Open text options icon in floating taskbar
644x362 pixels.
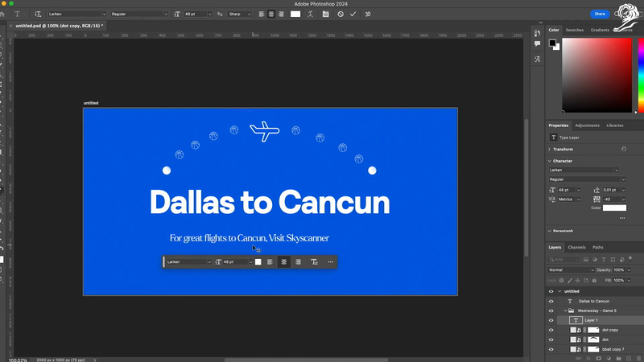(314, 262)
